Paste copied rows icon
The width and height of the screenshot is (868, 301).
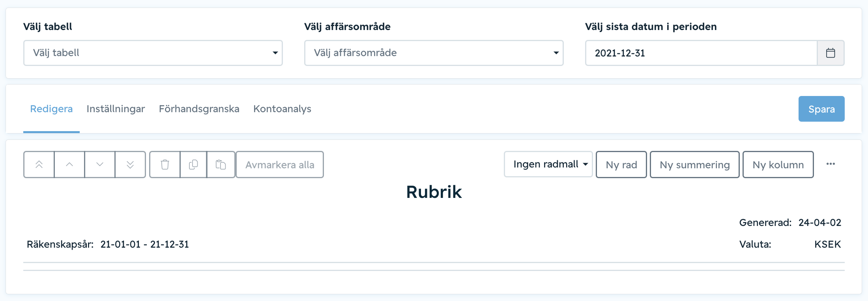pos(221,165)
